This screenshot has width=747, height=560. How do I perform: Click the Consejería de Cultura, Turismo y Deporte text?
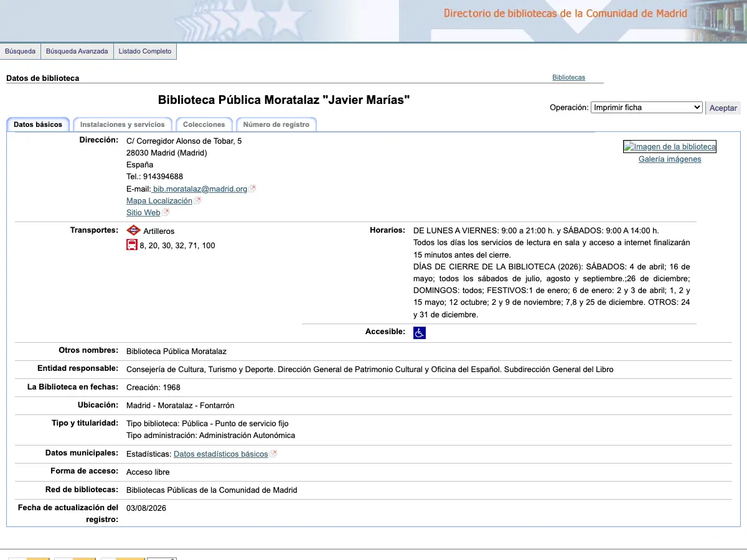tap(370, 370)
